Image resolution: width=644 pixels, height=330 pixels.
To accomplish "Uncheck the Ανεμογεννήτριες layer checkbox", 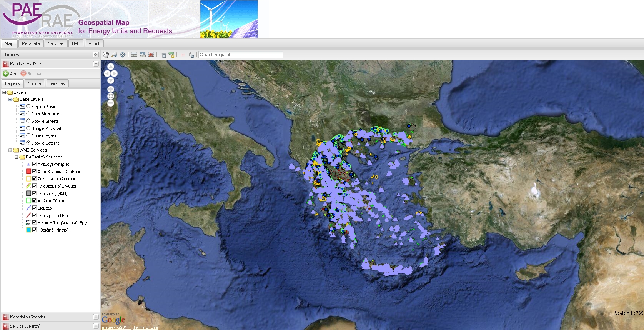I will pyautogui.click(x=34, y=164).
